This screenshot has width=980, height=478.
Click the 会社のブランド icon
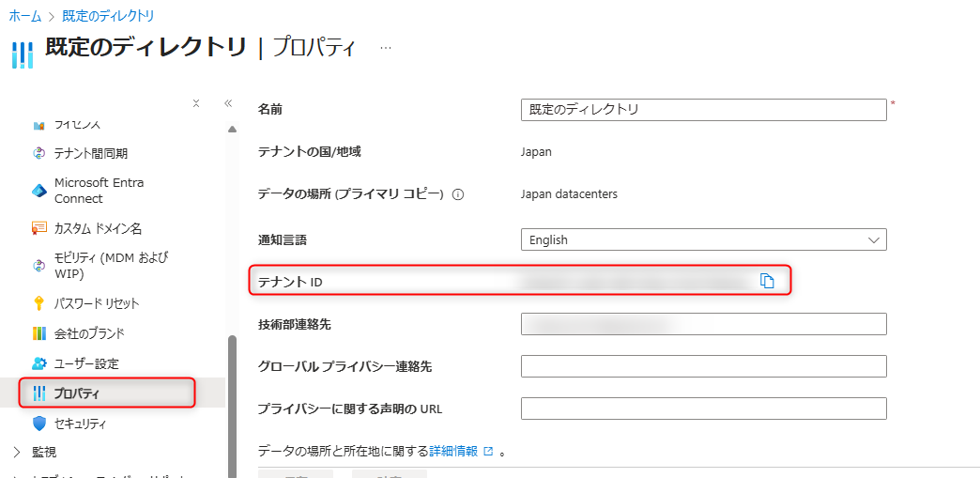point(39,333)
